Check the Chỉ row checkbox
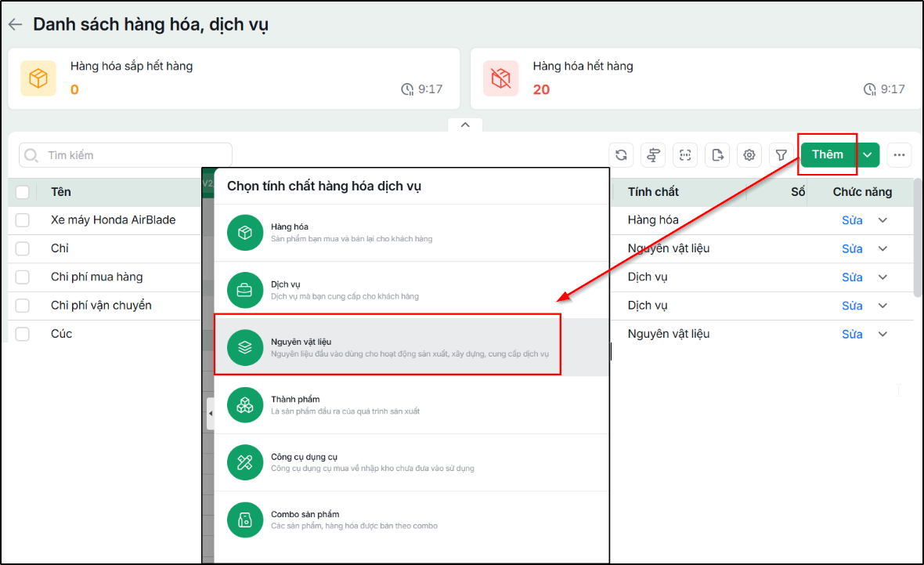This screenshot has height=565, width=924. [x=23, y=249]
